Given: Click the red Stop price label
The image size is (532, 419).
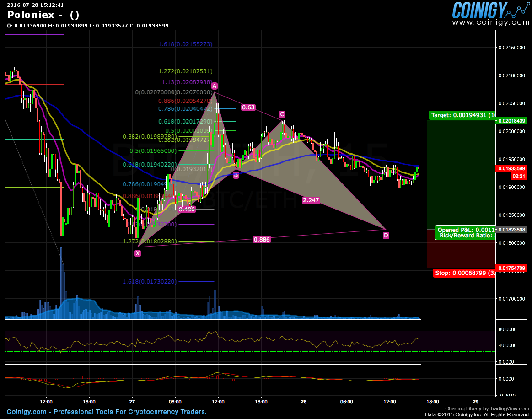Looking at the screenshot, I should point(464,273).
